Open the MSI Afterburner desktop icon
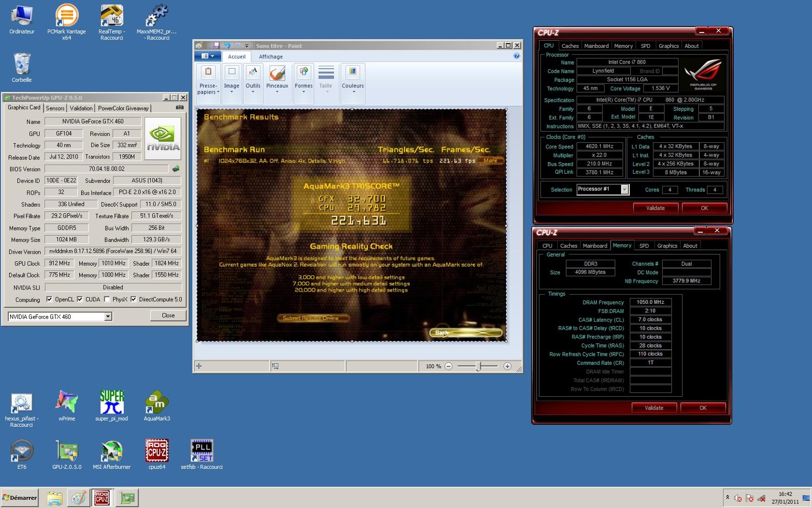 coord(112,454)
